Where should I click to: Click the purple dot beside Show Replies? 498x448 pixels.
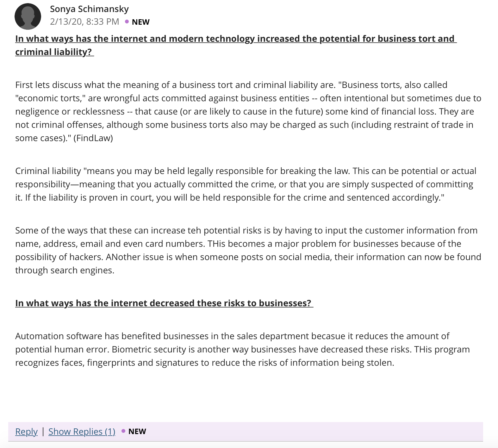tap(123, 431)
